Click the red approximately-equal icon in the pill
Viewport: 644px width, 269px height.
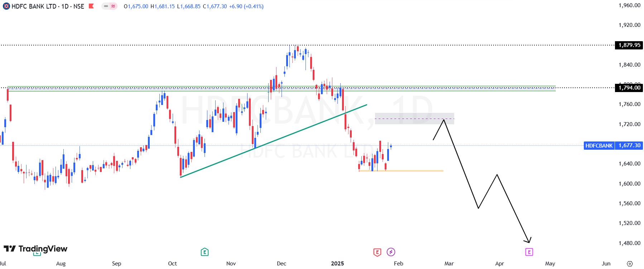(x=113, y=6)
